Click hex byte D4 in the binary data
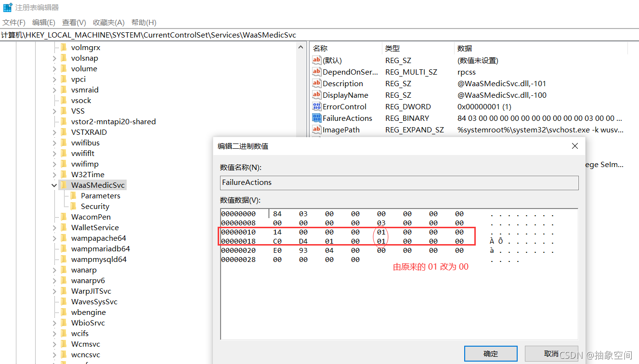Screen dimensions: 639x364 pyautogui.click(x=303, y=241)
